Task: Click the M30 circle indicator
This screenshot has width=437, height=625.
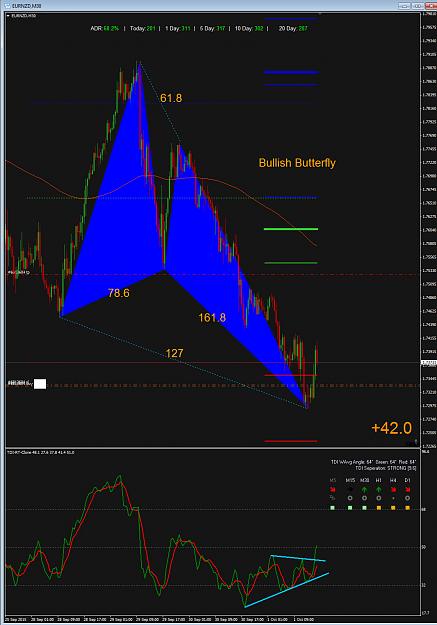Action: (x=364, y=498)
